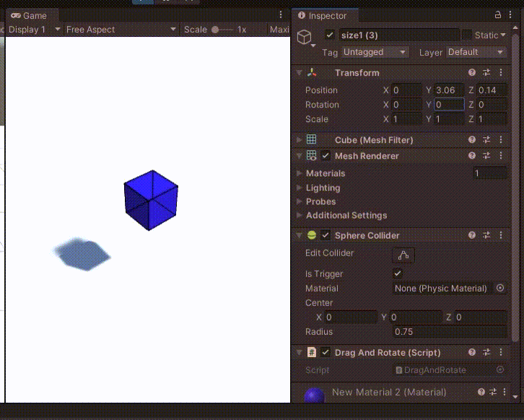524x420 pixels.
Task: Open Mesh Renderer three-dot menu
Action: 501,155
